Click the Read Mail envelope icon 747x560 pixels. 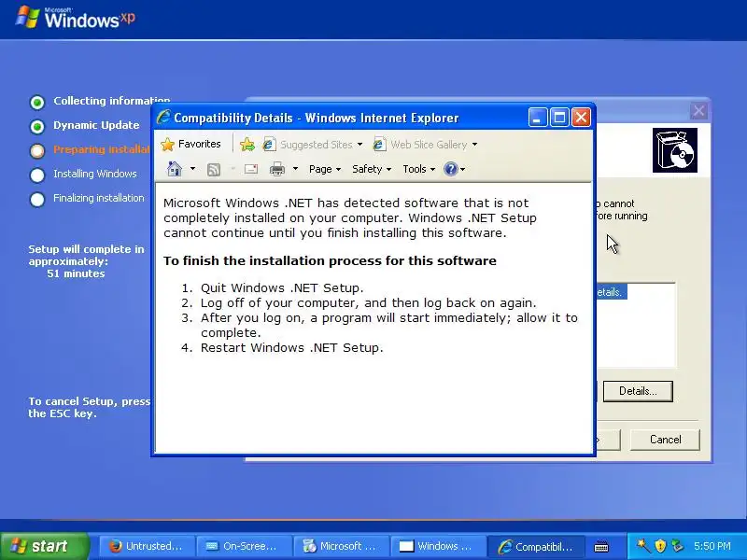251,169
